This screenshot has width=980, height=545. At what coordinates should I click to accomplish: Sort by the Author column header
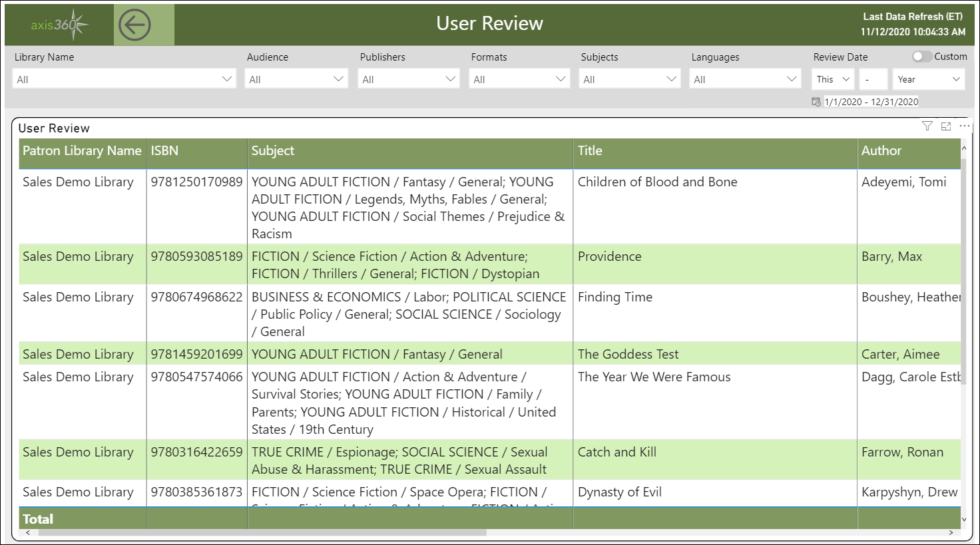click(882, 150)
